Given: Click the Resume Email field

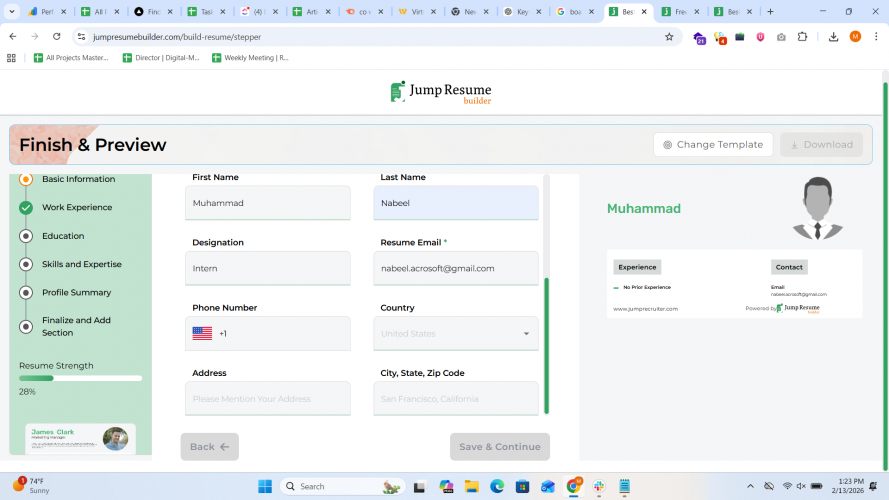Looking at the screenshot, I should (456, 268).
